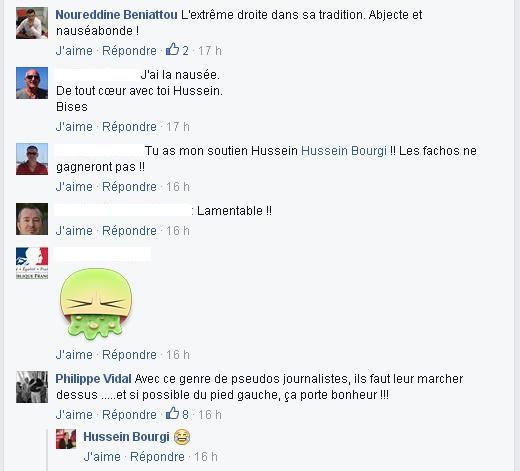Open Philippe Vidal's avatar picture
The height and width of the screenshot is (471, 520).
coord(32,387)
